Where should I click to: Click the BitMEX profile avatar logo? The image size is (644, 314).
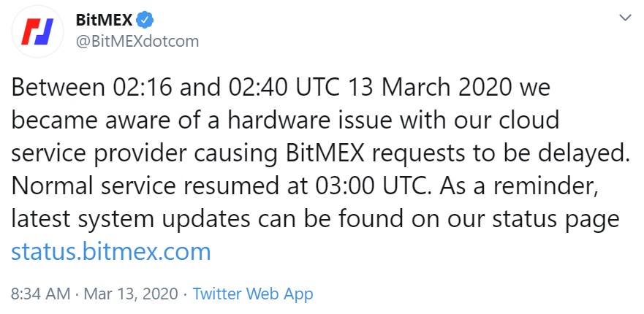click(x=38, y=31)
